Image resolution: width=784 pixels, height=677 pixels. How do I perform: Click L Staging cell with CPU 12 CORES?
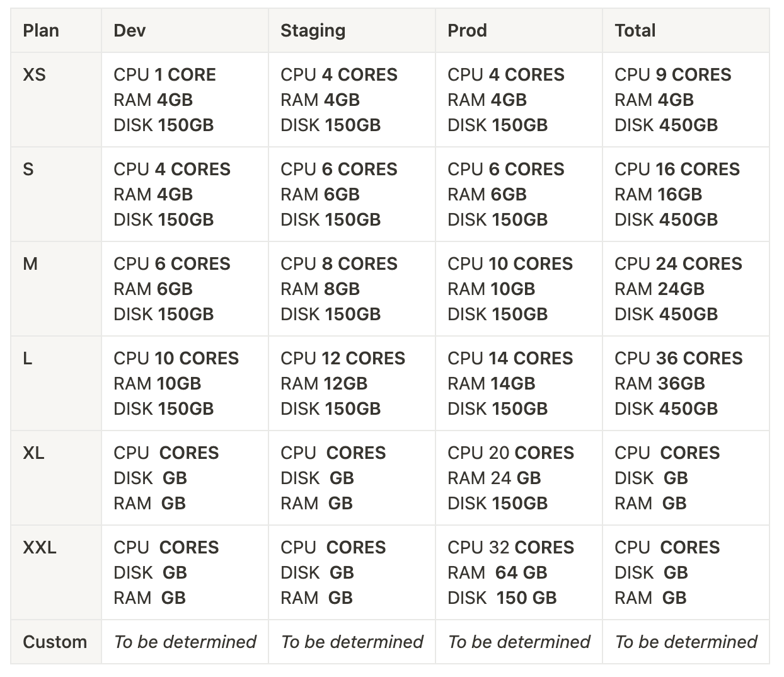point(352,383)
